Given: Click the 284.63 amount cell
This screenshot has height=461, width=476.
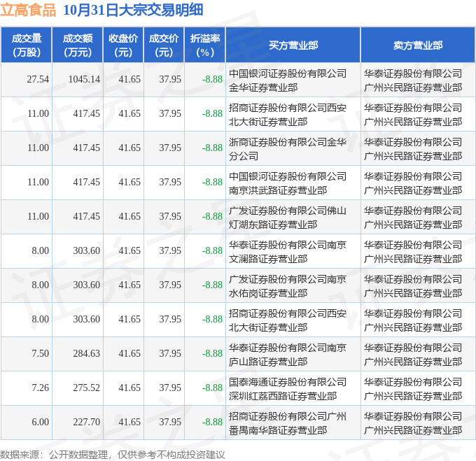Looking at the screenshot, I should (x=87, y=354).
